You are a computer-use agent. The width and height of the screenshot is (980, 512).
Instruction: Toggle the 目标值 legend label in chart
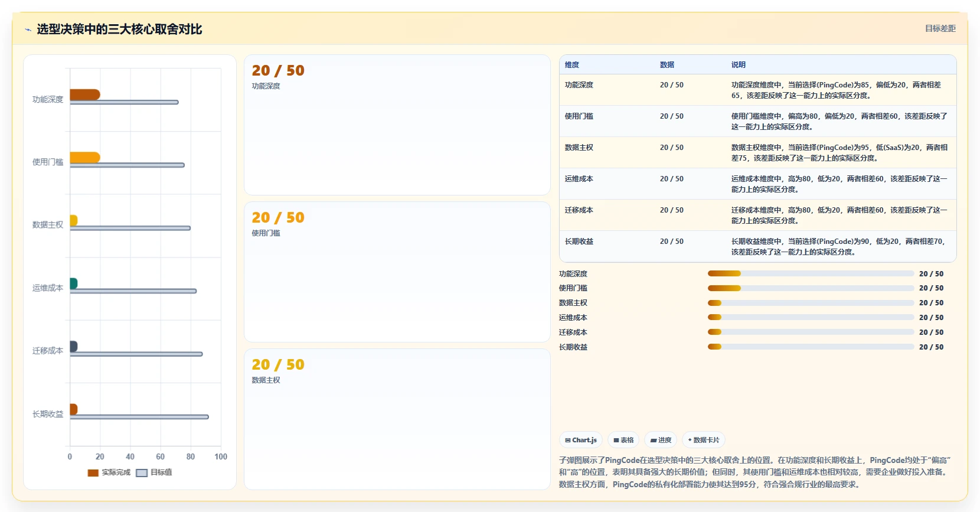161,472
